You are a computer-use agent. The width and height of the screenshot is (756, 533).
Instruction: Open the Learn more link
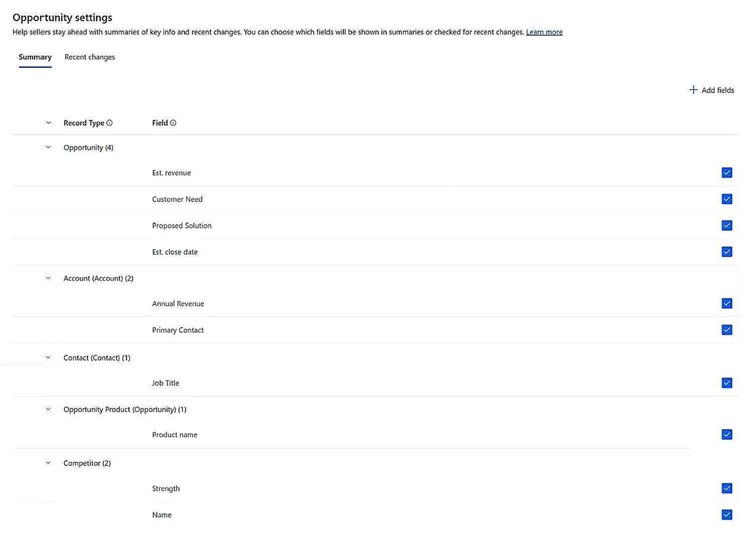point(544,32)
